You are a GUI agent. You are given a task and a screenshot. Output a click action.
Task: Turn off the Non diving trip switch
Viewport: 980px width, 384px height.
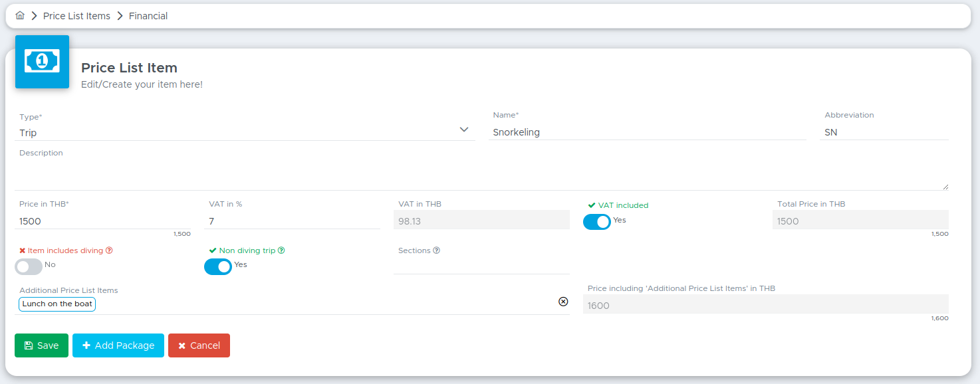(x=218, y=266)
